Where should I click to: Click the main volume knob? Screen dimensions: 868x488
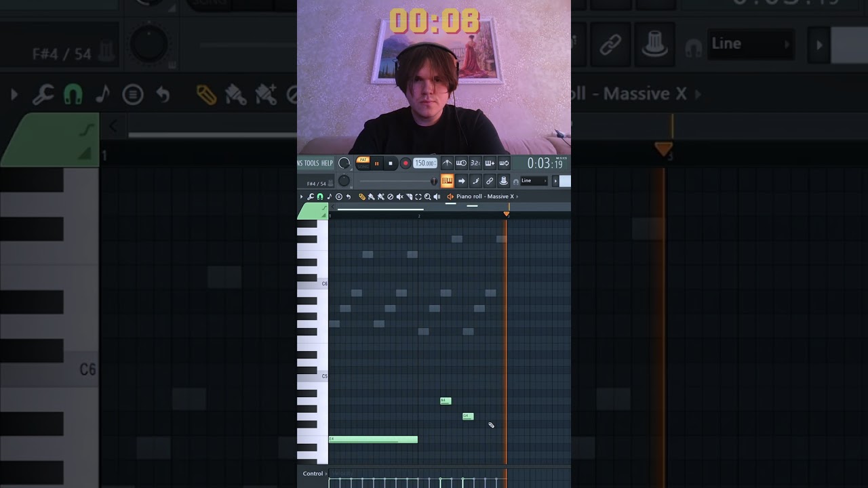344,163
